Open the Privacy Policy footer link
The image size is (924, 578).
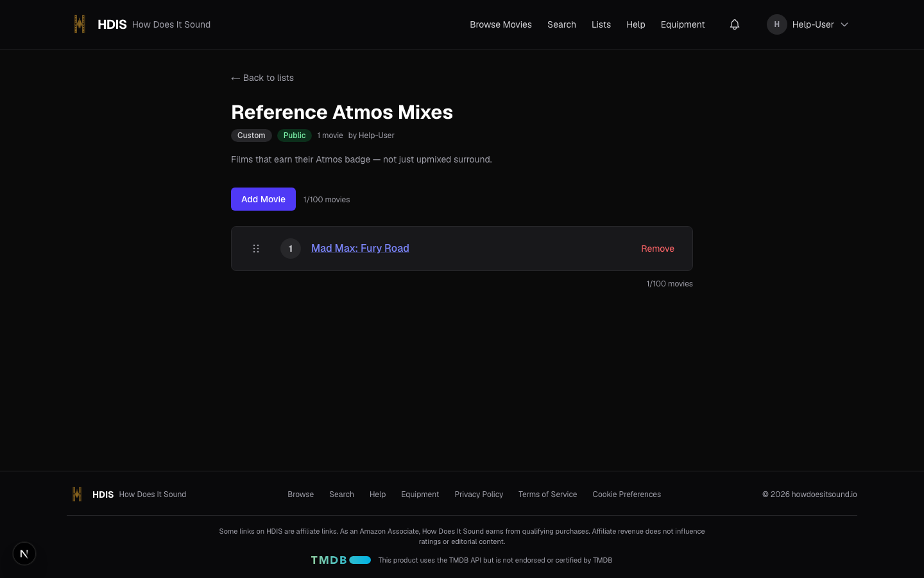tap(479, 495)
